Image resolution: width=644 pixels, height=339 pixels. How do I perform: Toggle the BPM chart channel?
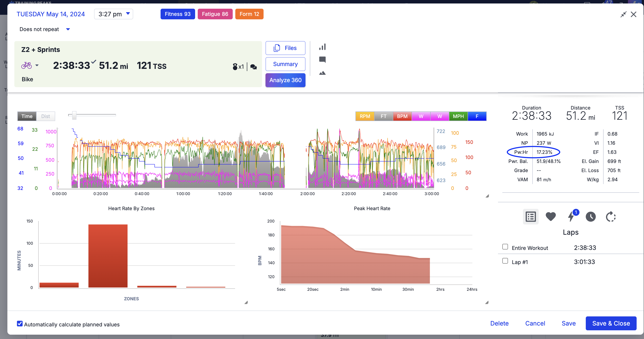point(402,116)
